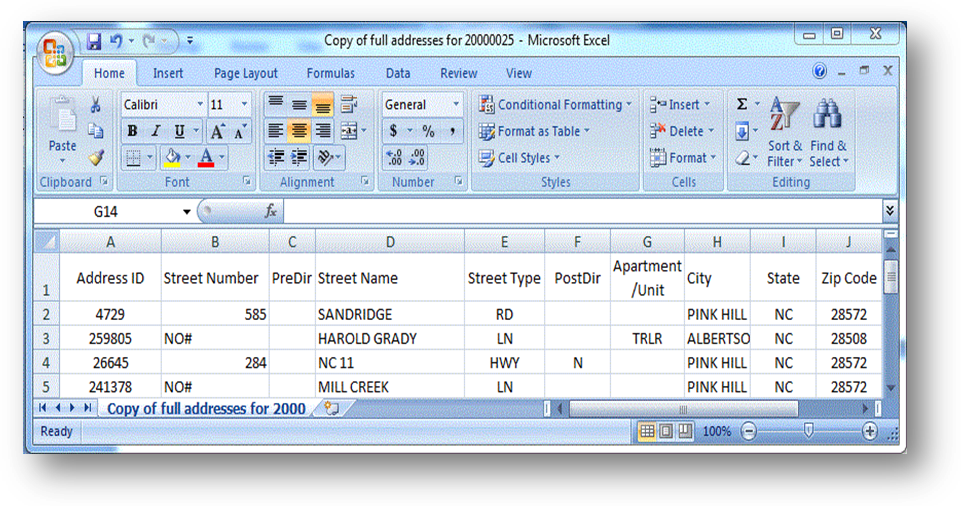Insert a new worksheet tab icon
The width and height of the screenshot is (961, 506).
coord(332,408)
